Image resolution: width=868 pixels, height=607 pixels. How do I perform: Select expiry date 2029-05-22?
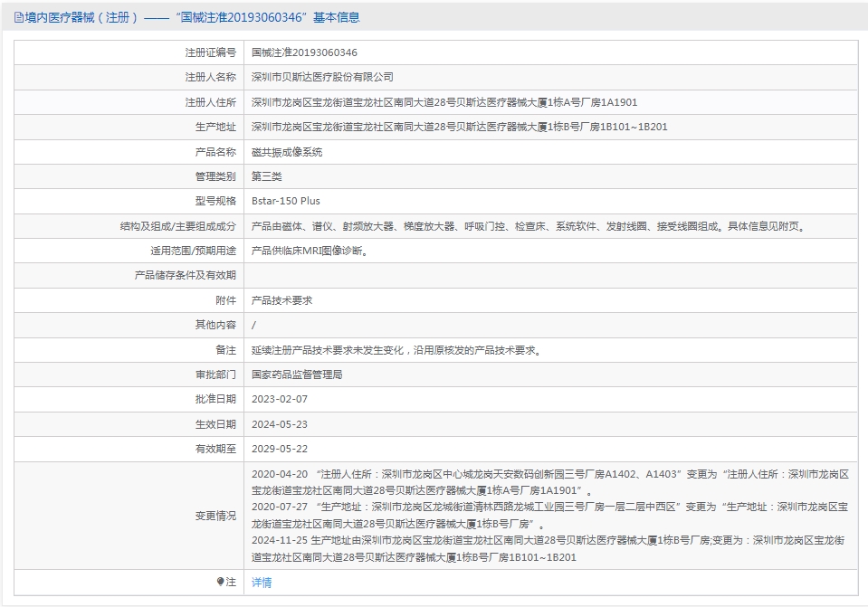pyautogui.click(x=280, y=449)
